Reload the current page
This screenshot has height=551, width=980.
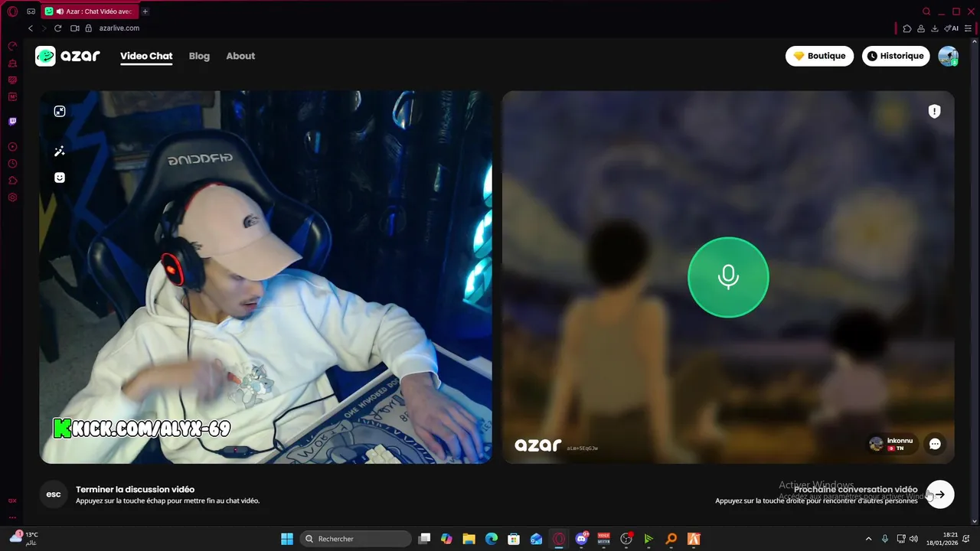pyautogui.click(x=57, y=28)
